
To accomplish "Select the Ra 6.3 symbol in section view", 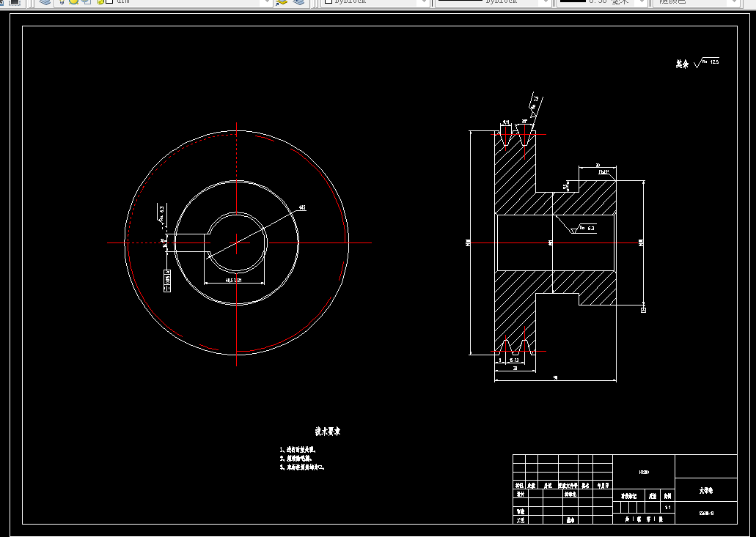I will coord(584,229).
